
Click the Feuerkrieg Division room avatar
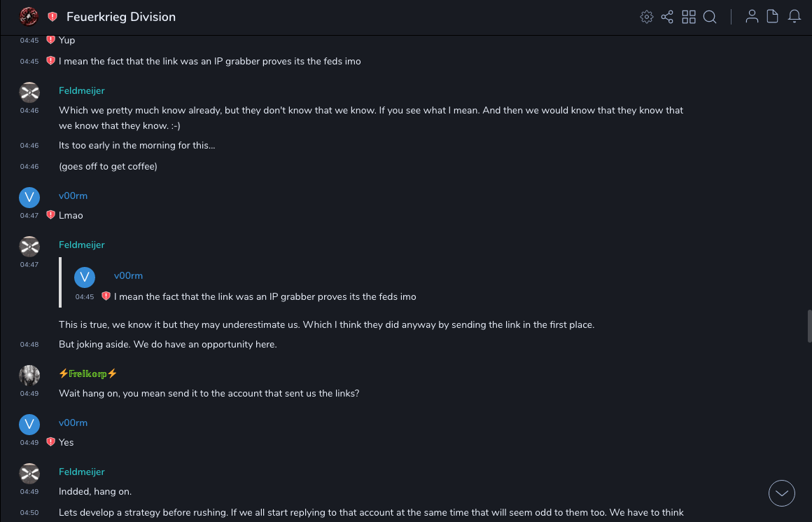pyautogui.click(x=29, y=16)
